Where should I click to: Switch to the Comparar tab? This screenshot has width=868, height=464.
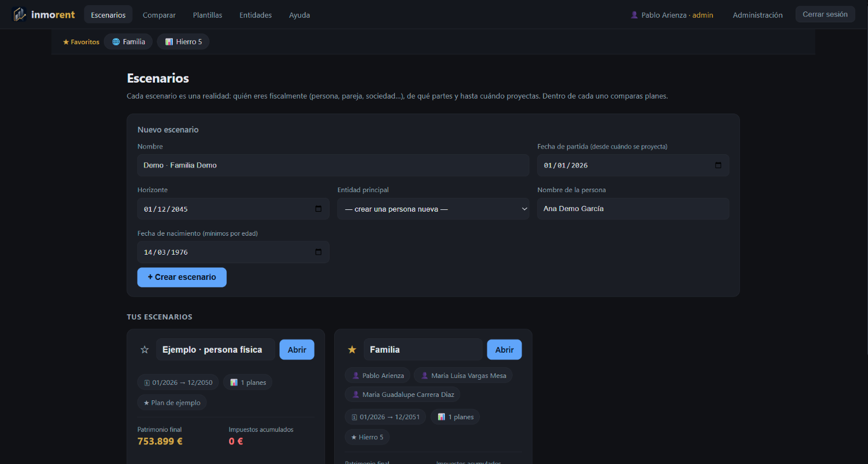point(159,15)
